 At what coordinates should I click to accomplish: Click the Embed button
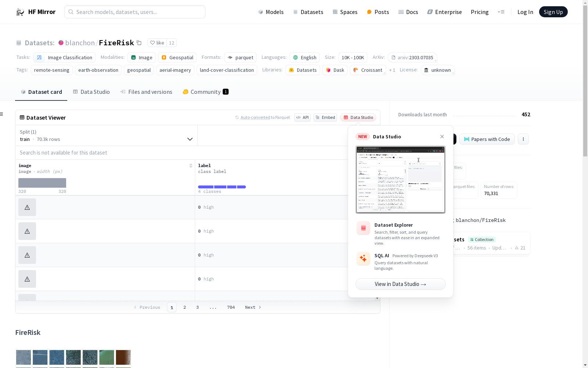coord(325,117)
